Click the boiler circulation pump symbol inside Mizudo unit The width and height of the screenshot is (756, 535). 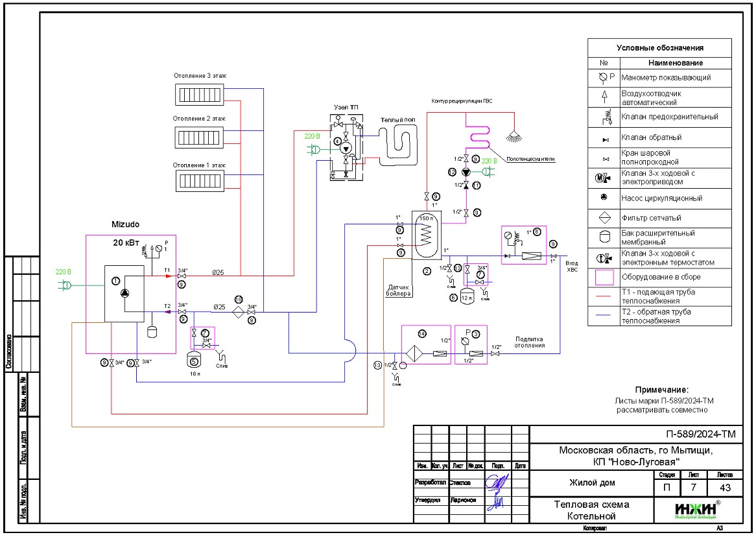click(x=125, y=292)
